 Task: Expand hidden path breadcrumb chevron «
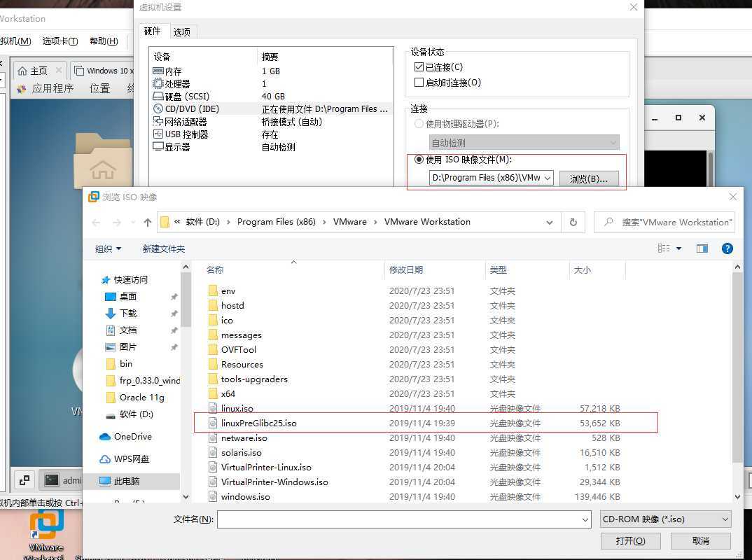pos(177,222)
